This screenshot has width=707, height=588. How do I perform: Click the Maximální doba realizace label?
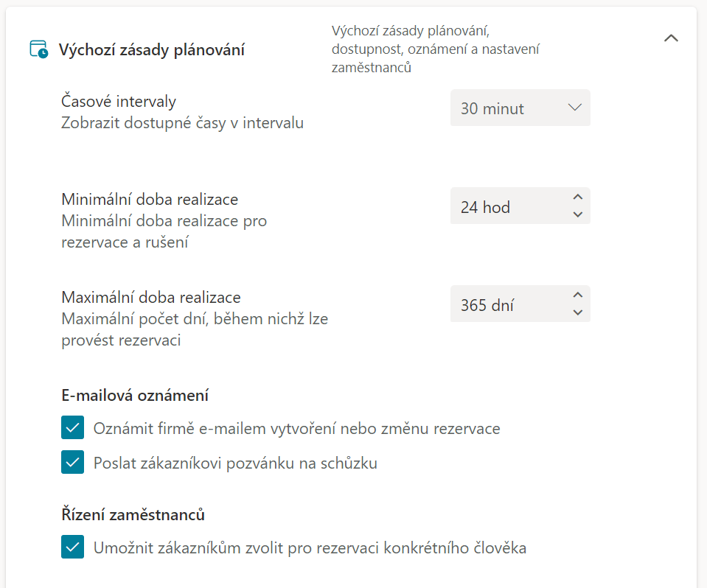tap(151, 298)
